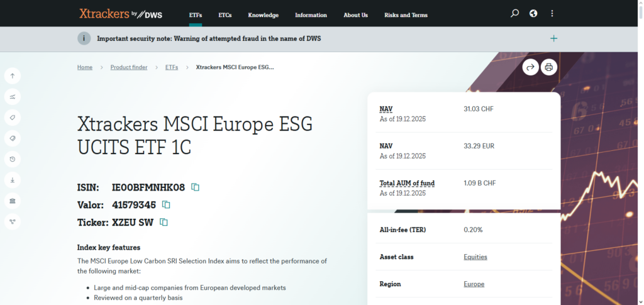The image size is (644, 305).
Task: Click the 1.09 B CHF AUM value
Action: [x=480, y=183]
